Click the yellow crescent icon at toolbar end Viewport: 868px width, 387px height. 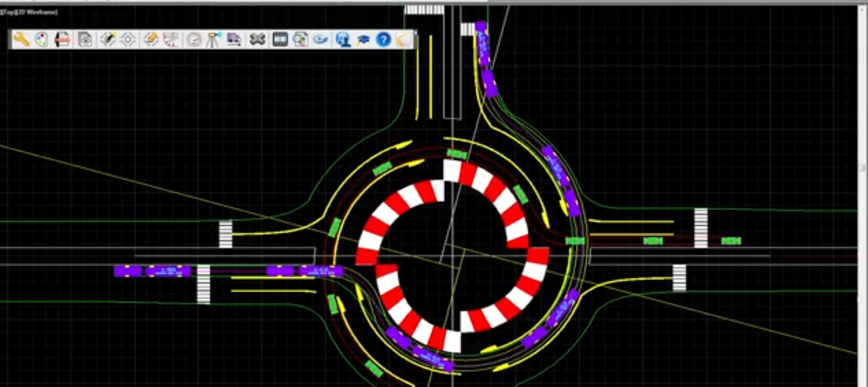402,40
